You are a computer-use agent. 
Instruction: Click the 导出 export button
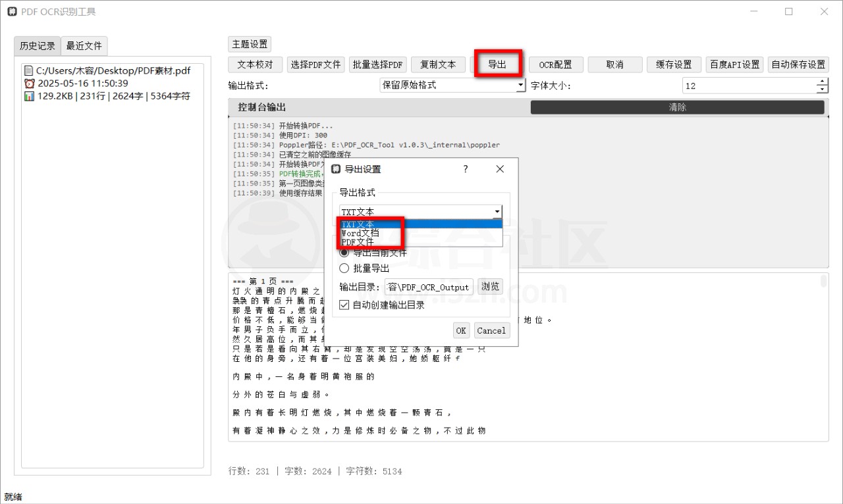point(497,64)
